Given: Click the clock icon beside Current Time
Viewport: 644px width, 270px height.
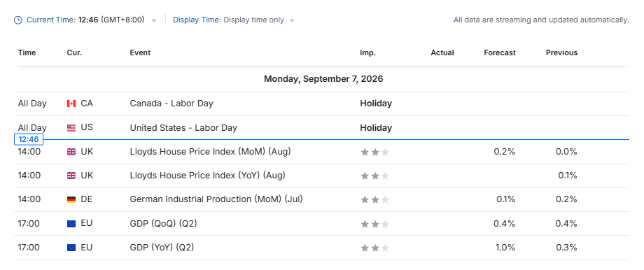Looking at the screenshot, I should point(18,20).
